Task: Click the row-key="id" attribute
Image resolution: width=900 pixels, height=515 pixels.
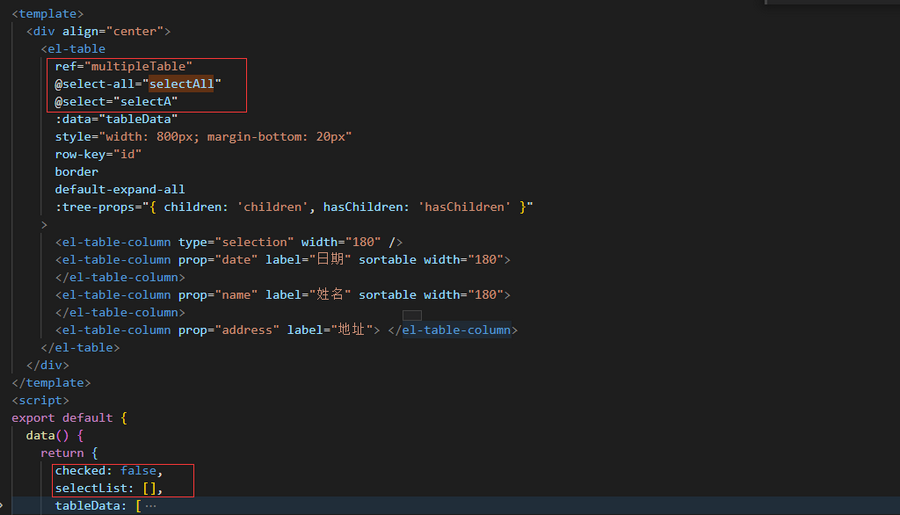Action: (98, 154)
